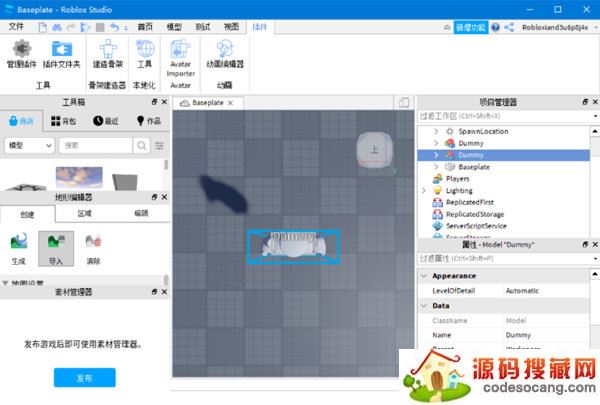Open the 背包 toolbox tab
This screenshot has width=600, height=405.
tap(64, 121)
